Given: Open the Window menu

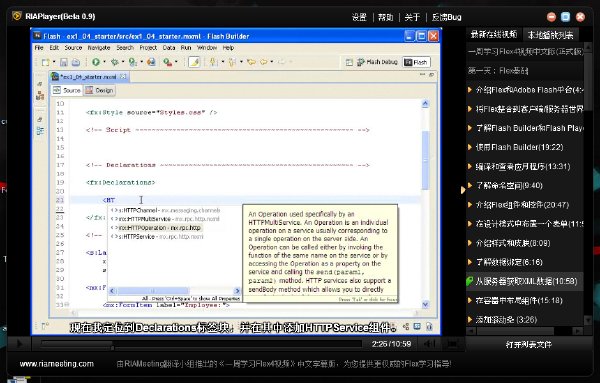Looking at the screenshot, I should click(x=207, y=48).
